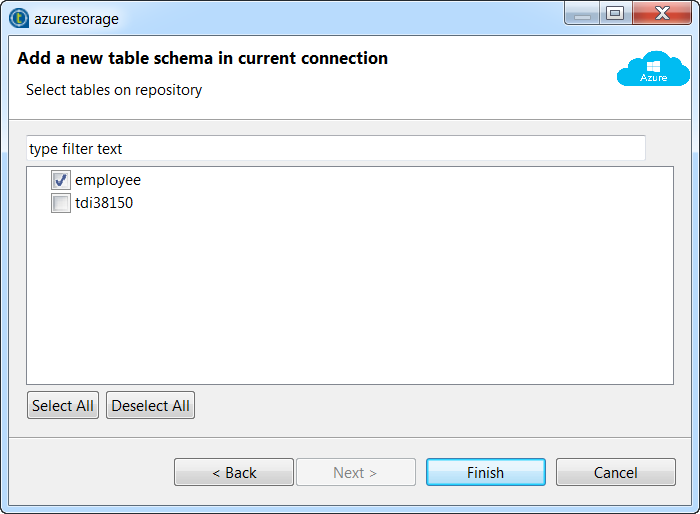This screenshot has height=514, width=700.
Task: Confirm with the Finish button
Action: (x=485, y=473)
